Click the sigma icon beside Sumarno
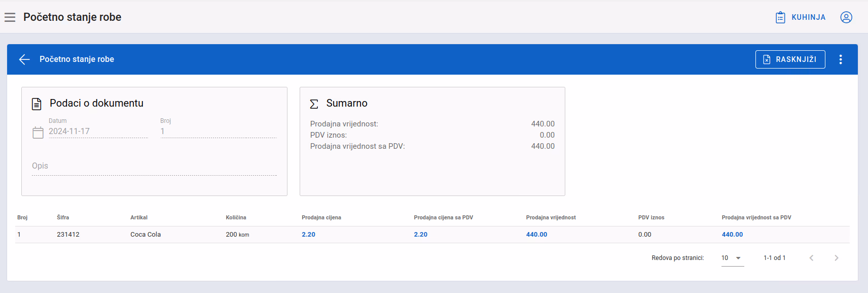The width and height of the screenshot is (868, 293). point(314,104)
